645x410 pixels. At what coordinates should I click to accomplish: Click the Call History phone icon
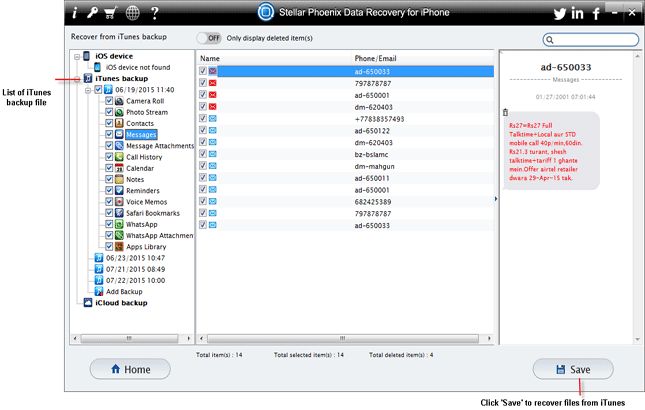pyautogui.click(x=119, y=157)
